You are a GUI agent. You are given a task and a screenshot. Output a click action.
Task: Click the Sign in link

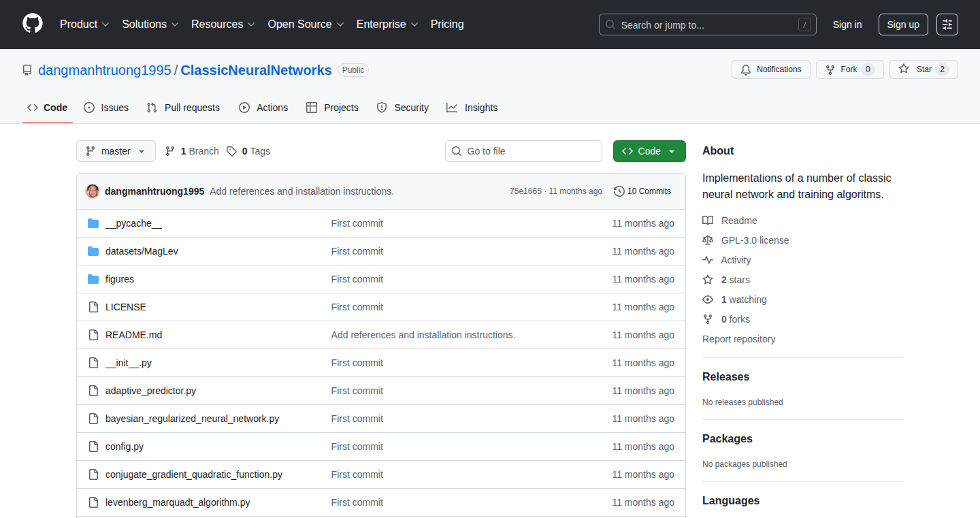[x=847, y=25]
